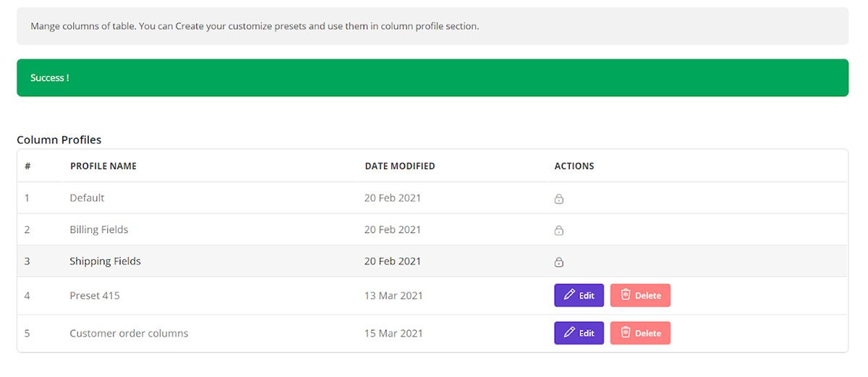Select the Shipping Fields profile row
Viewport: 868px width, 377px height.
pos(105,261)
